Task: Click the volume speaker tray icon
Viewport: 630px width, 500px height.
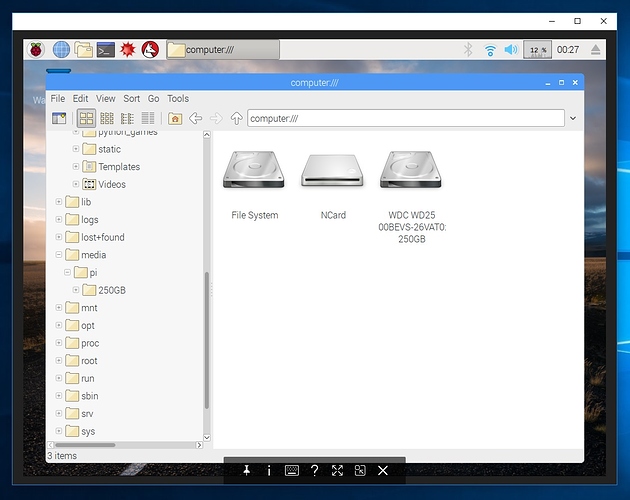Action: coord(511,50)
